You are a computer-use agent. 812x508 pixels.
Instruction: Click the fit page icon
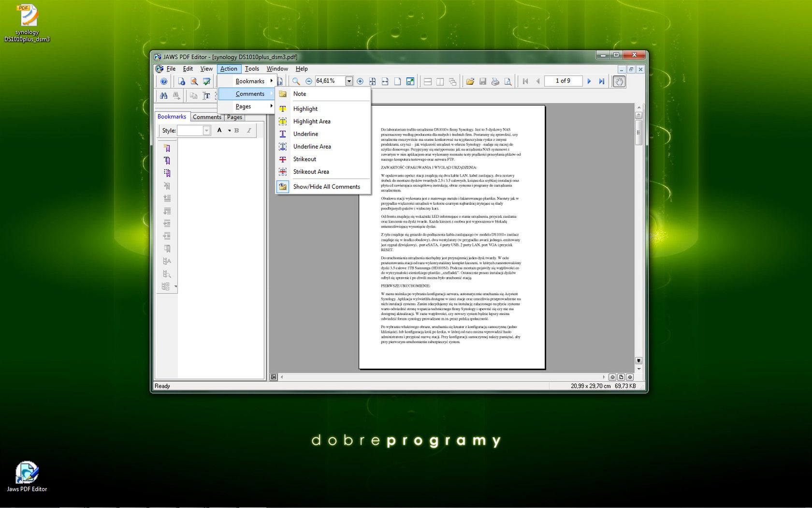point(372,81)
